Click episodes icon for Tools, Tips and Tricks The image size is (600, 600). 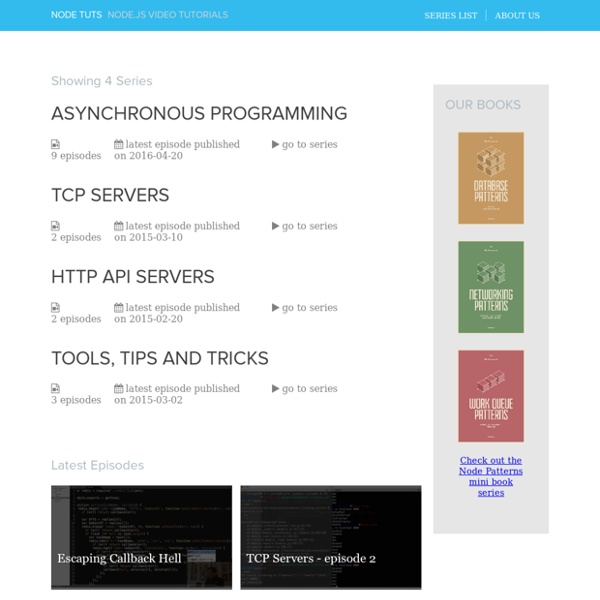click(55, 388)
